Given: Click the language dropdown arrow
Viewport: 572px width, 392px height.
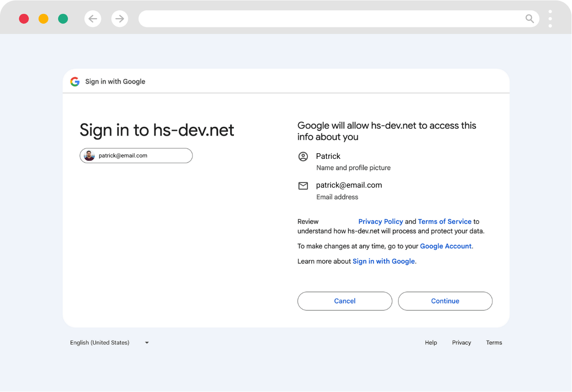Looking at the screenshot, I should coord(147,343).
